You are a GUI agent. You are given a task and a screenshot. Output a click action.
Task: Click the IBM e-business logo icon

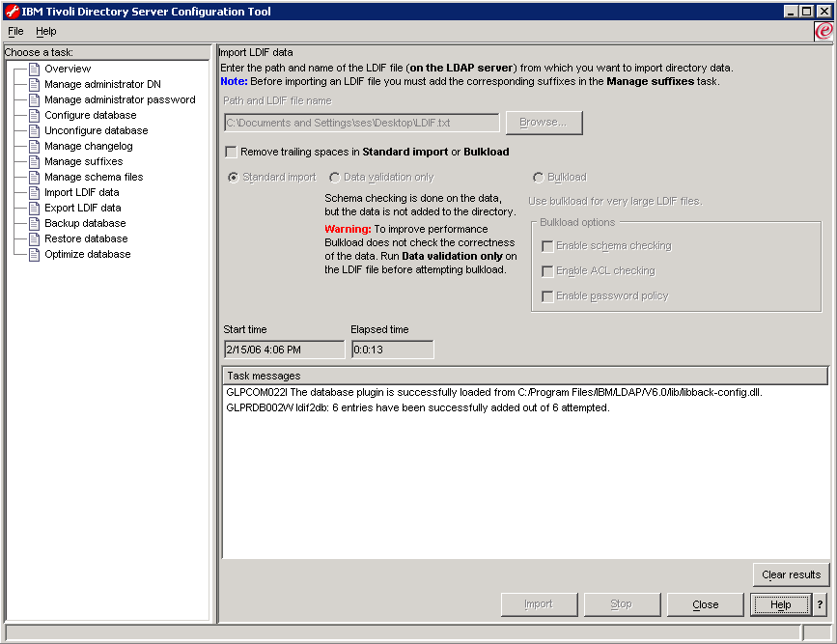tap(823, 31)
